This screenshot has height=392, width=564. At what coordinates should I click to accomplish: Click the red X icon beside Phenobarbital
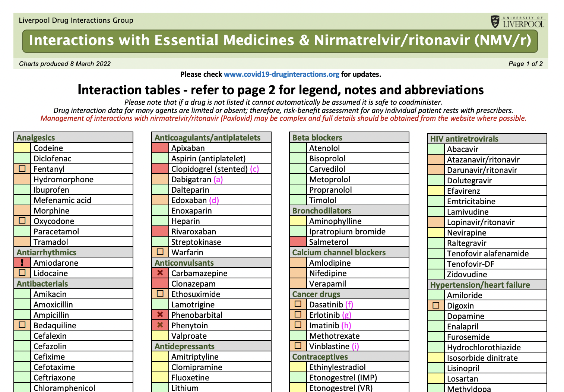click(160, 314)
